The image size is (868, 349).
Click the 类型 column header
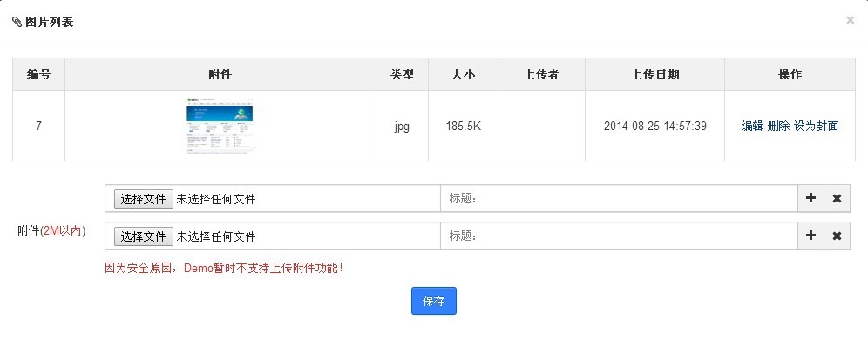pos(402,74)
